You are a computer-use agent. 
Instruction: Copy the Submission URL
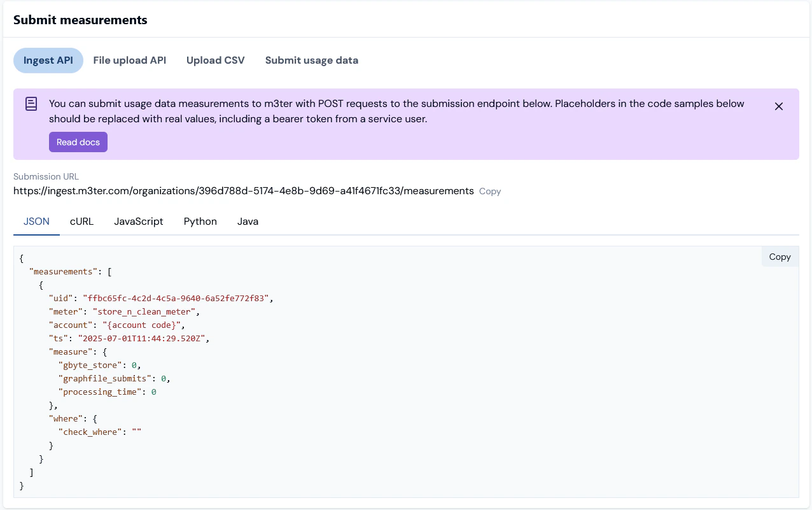tap(490, 191)
